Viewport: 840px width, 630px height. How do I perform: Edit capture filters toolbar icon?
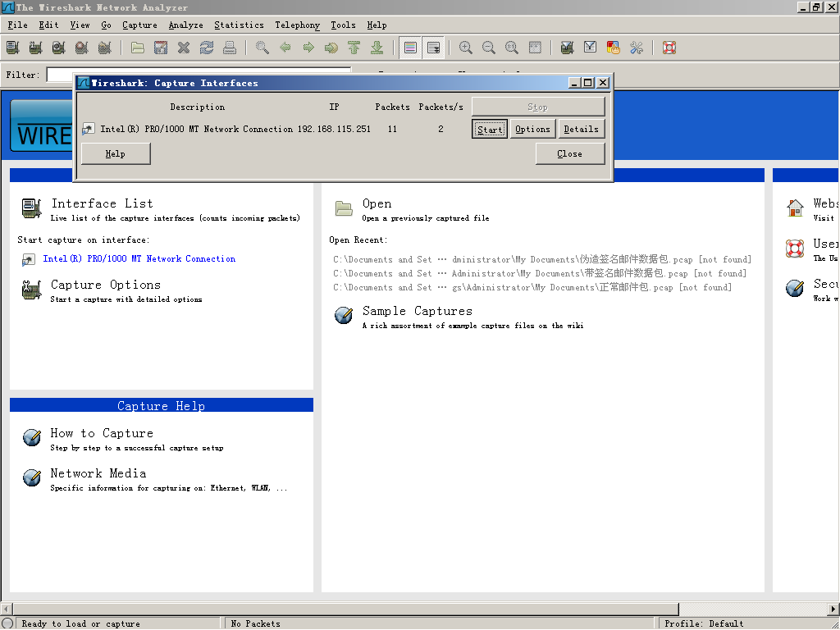coord(568,48)
